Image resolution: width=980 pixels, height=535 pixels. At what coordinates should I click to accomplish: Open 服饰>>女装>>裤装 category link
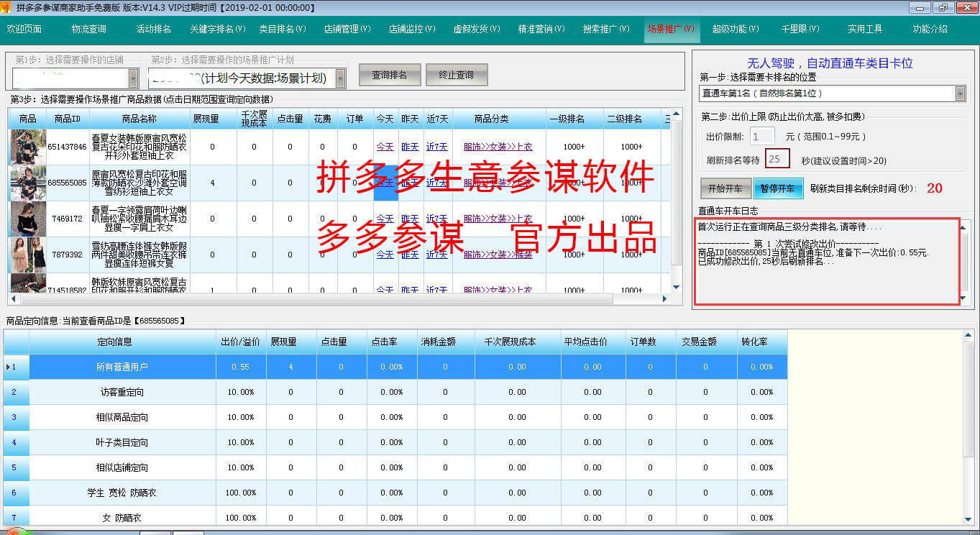pos(498,255)
